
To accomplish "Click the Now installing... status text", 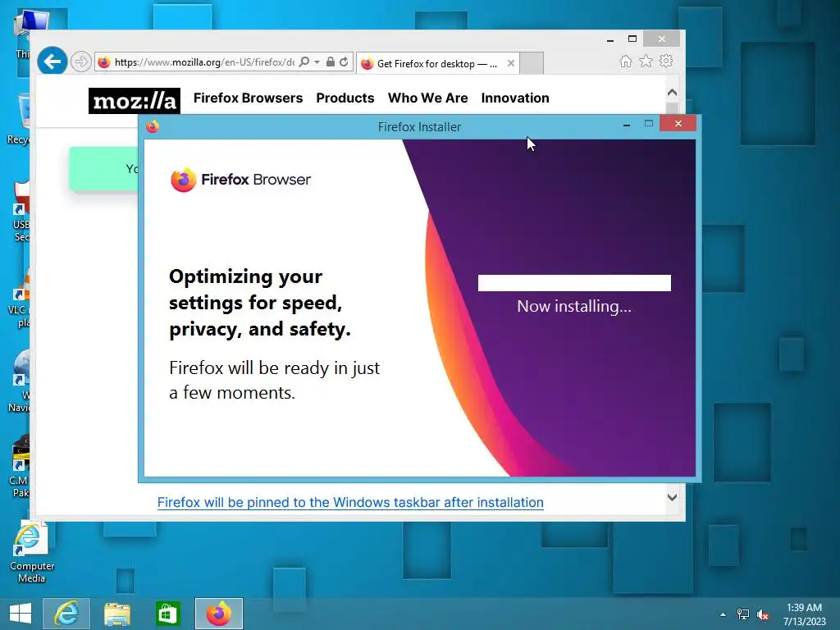I will (574, 307).
